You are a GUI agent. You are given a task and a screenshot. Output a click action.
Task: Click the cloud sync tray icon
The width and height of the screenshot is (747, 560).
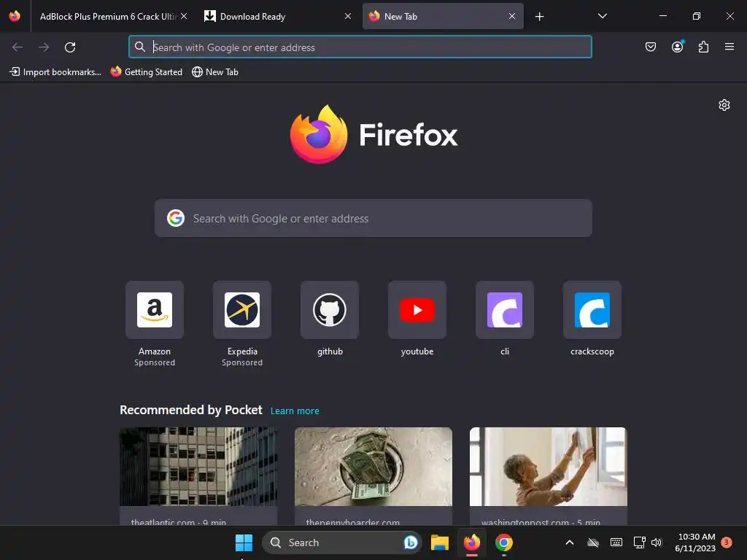point(592,542)
